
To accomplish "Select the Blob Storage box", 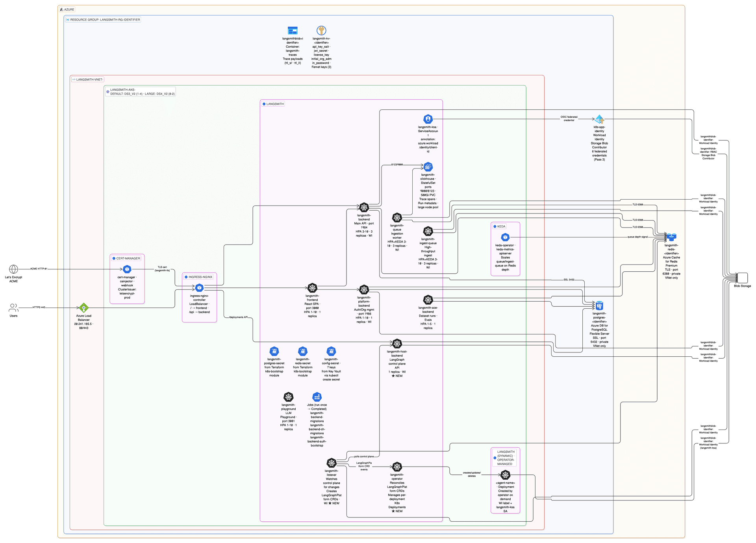I will [742, 278].
